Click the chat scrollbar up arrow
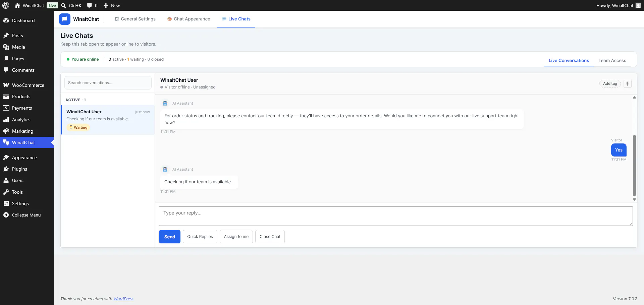This screenshot has height=305, width=644. point(634,98)
